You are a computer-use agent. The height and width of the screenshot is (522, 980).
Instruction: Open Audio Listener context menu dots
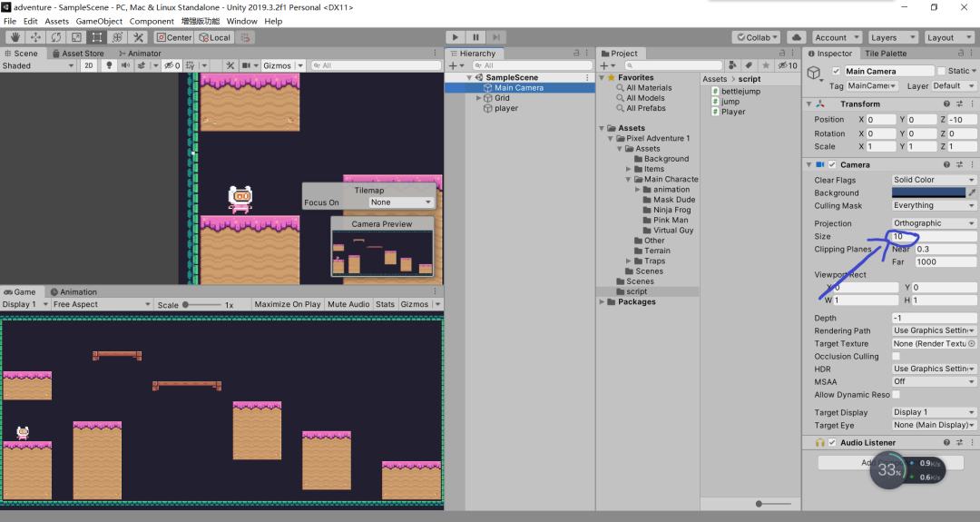(x=972, y=443)
